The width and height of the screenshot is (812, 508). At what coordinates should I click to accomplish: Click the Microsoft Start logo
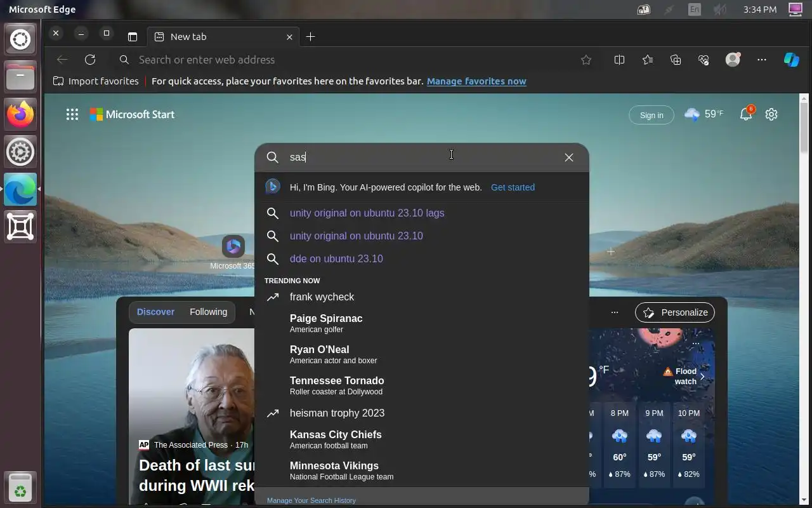132,114
